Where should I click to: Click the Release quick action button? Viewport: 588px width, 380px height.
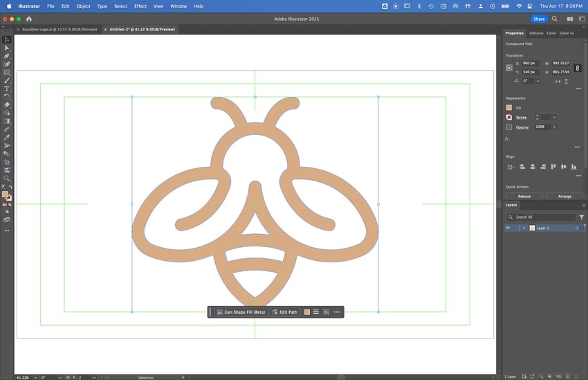coord(524,196)
